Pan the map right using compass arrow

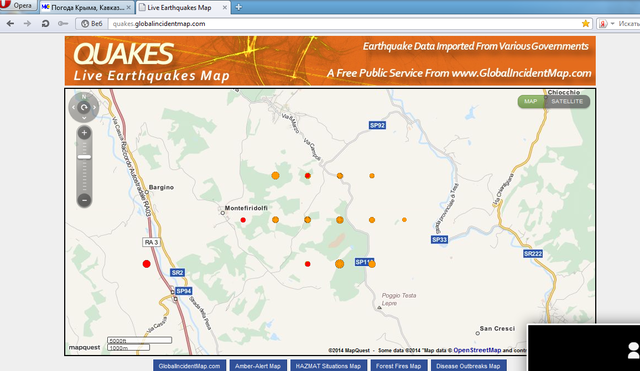pos(94,107)
